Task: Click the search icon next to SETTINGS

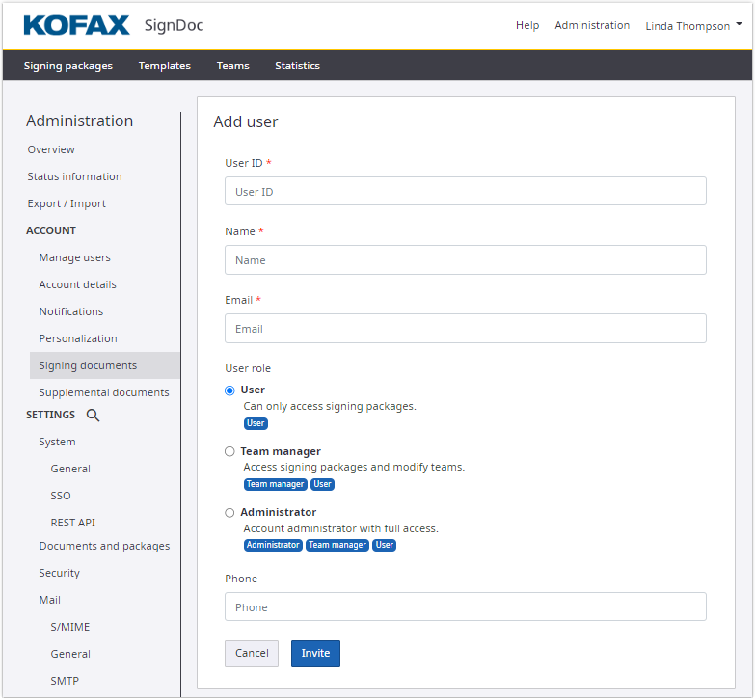Action: (94, 416)
